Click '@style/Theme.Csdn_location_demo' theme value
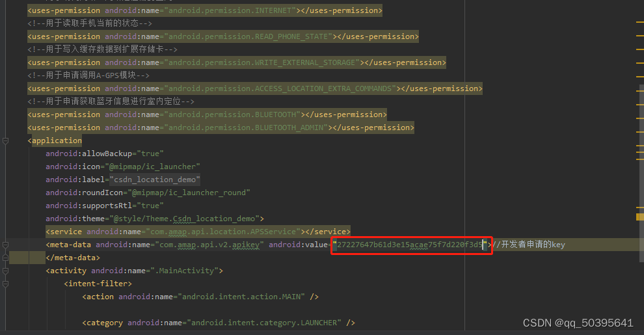644x335 pixels. tap(184, 219)
